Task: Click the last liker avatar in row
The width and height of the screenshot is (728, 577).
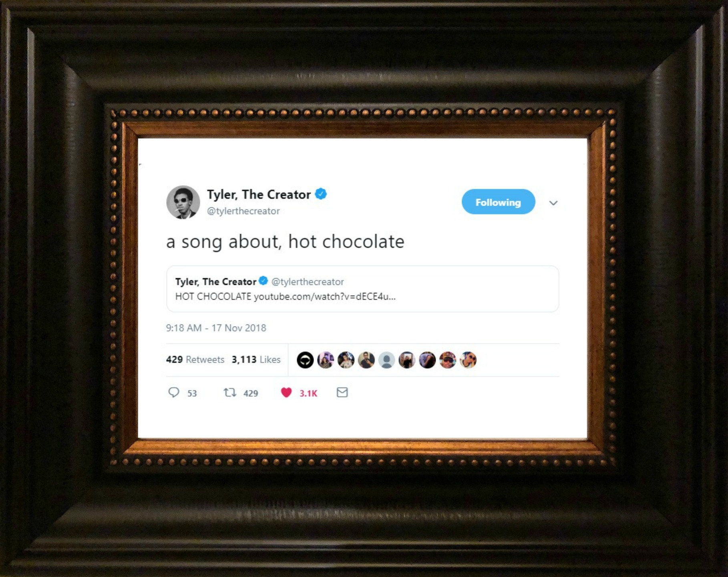Action: 468,360
